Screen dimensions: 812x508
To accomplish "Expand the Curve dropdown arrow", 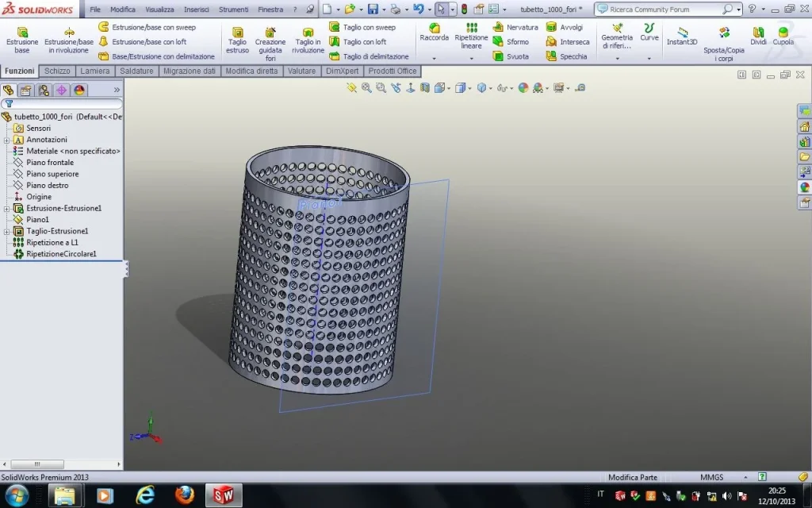I will point(649,59).
